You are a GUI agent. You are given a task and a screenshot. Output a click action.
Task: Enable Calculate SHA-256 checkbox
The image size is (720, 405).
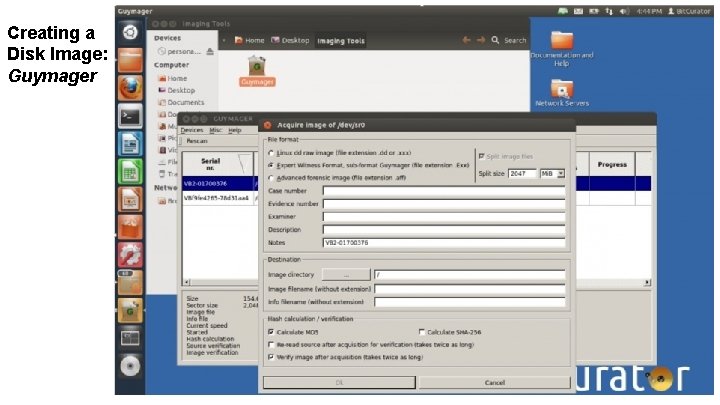(422, 332)
